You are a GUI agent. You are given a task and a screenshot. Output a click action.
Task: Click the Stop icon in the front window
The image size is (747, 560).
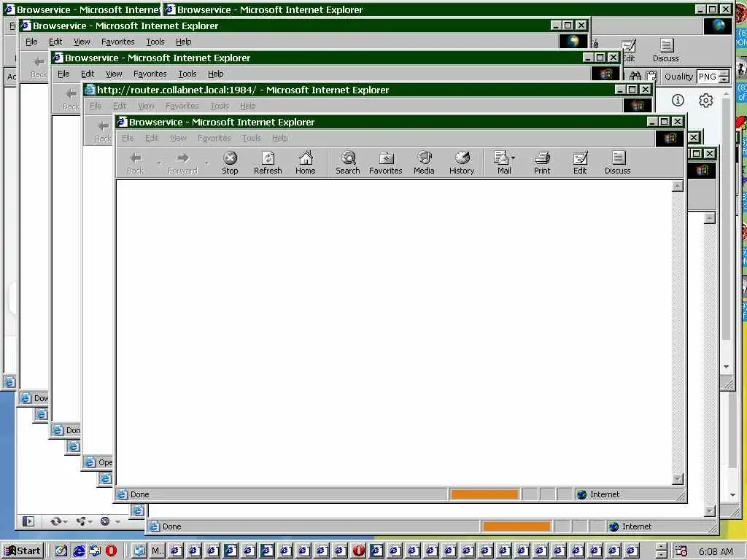230,163
